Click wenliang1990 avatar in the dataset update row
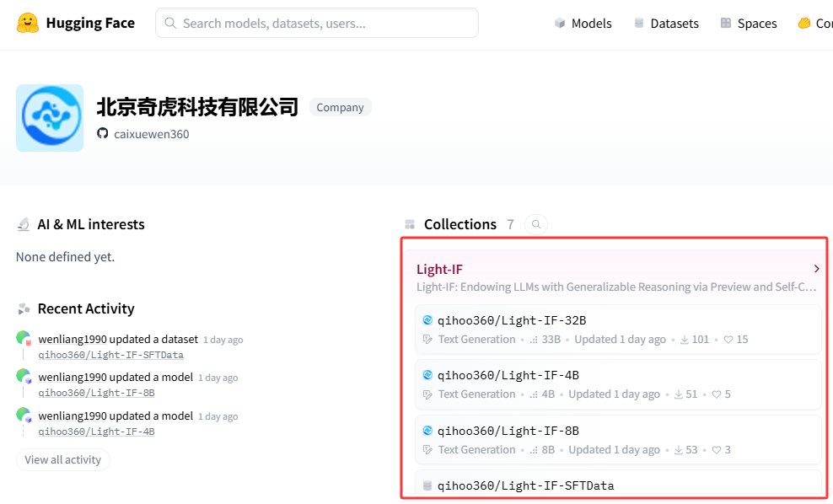Viewport: 833px width, 504px height. [24, 338]
